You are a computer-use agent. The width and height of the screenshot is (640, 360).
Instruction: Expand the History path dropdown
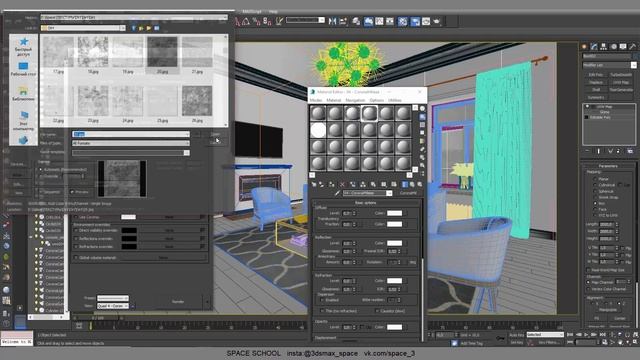pos(225,18)
